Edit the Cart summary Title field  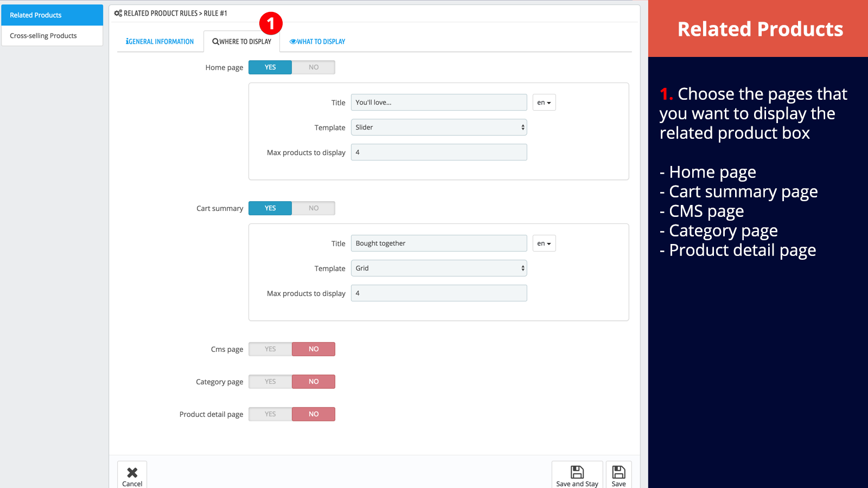click(439, 243)
